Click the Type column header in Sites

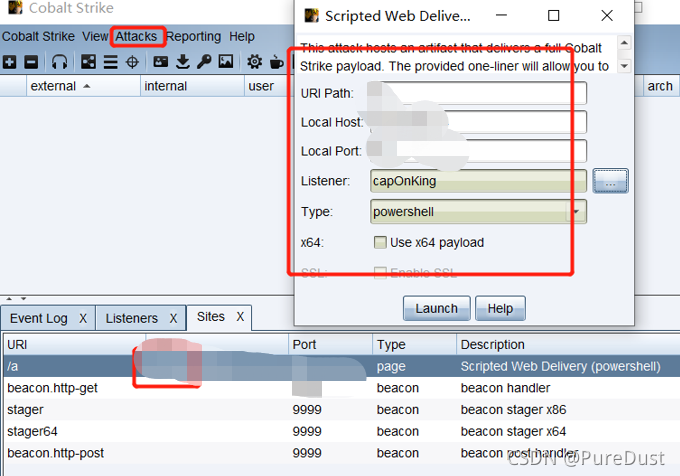(414, 345)
